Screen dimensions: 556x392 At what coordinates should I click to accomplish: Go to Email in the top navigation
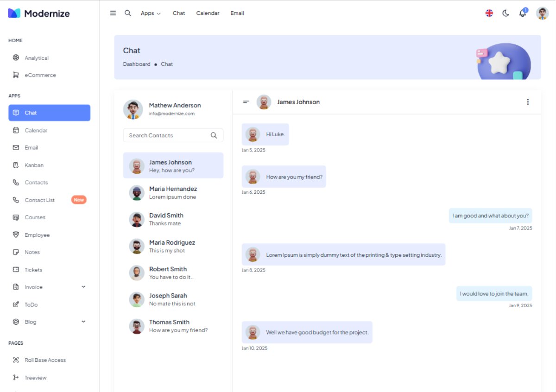pos(237,13)
